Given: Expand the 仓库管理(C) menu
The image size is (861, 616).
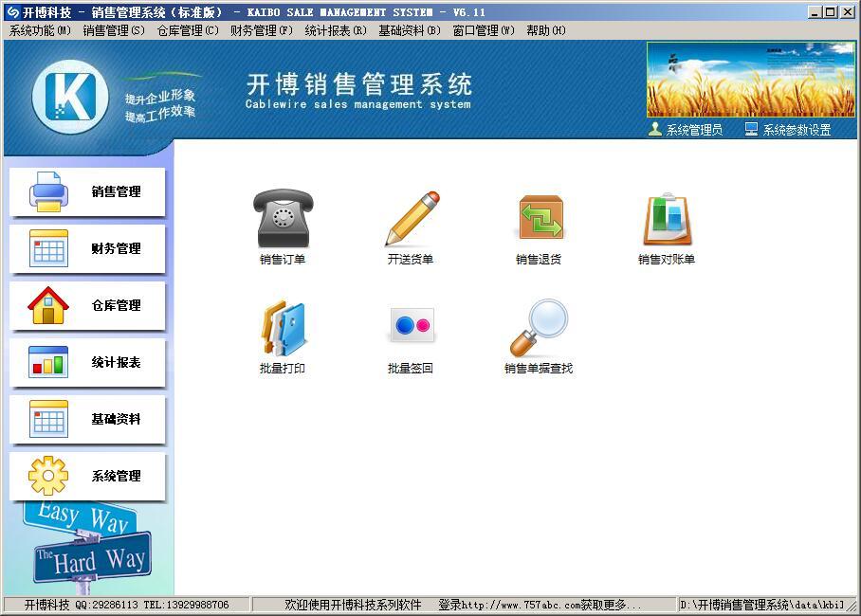Looking at the screenshot, I should tap(188, 30).
